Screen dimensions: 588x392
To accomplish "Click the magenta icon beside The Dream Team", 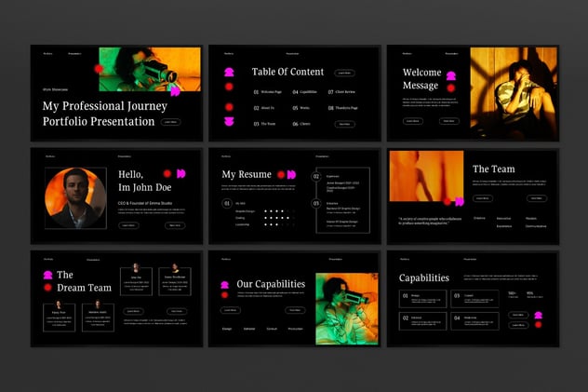I will (x=47, y=275).
